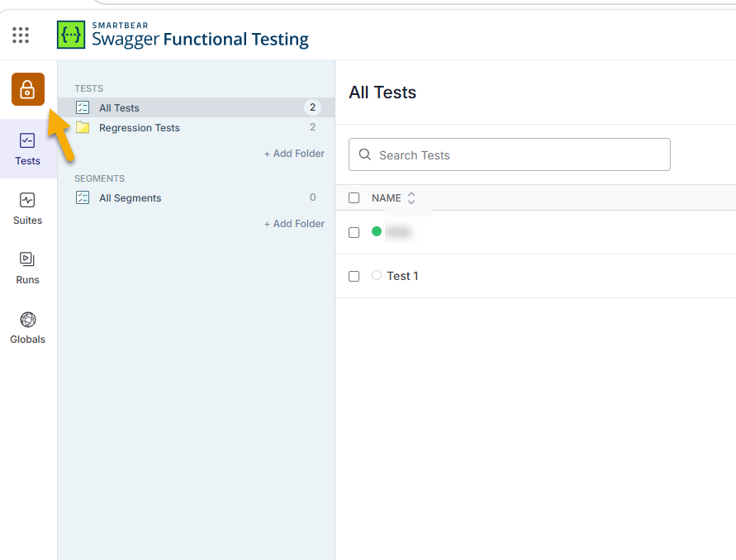Click the All Tests page heading

coord(382,93)
